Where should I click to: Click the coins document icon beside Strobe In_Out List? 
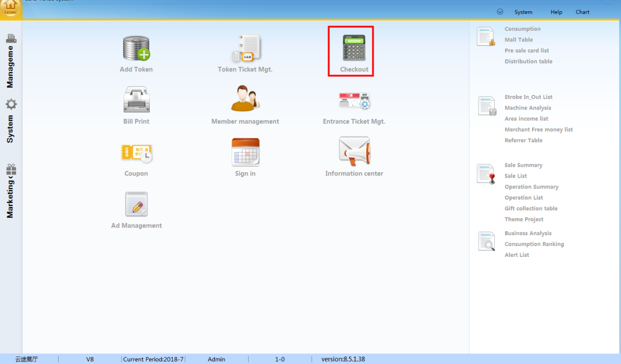click(x=487, y=106)
